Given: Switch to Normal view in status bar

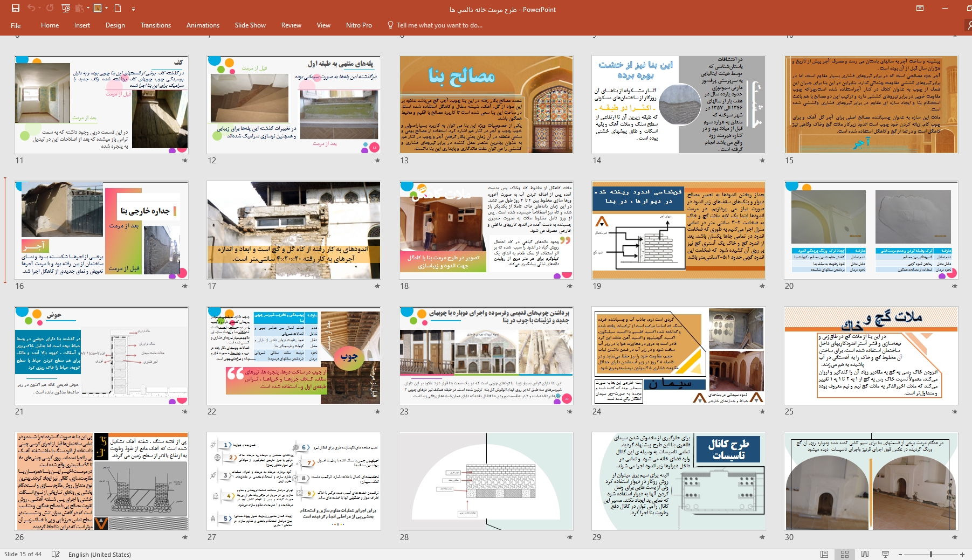Looking at the screenshot, I should 824,554.
